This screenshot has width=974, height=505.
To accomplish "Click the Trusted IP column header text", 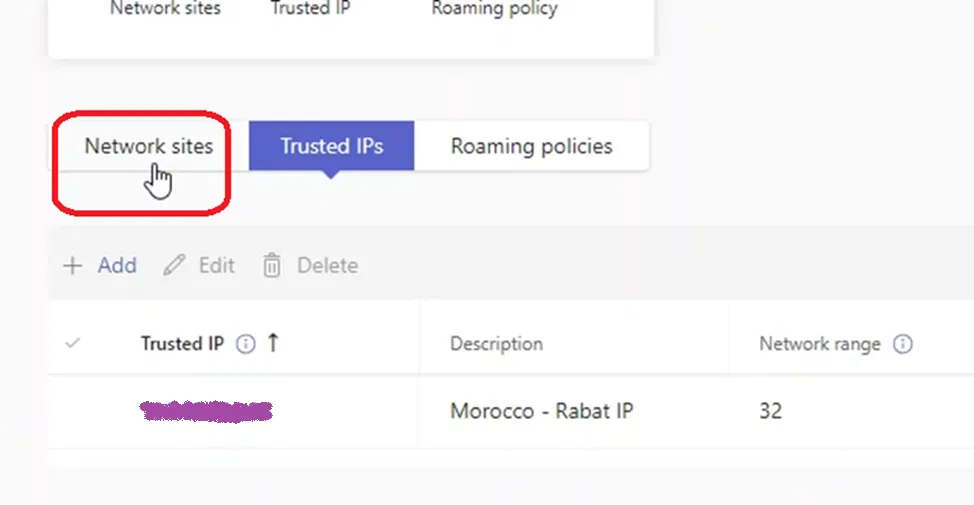I will coord(182,344).
